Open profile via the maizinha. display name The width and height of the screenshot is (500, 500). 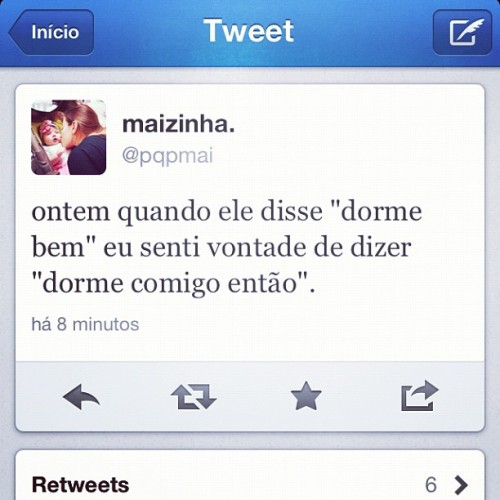coord(179,125)
